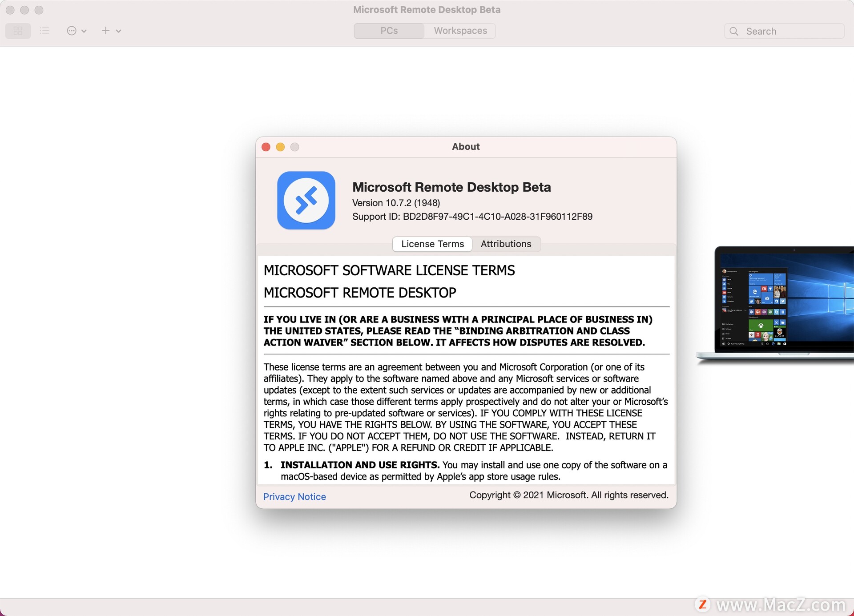Click the Support ID text
Image resolution: width=854 pixels, height=616 pixels.
472,217
